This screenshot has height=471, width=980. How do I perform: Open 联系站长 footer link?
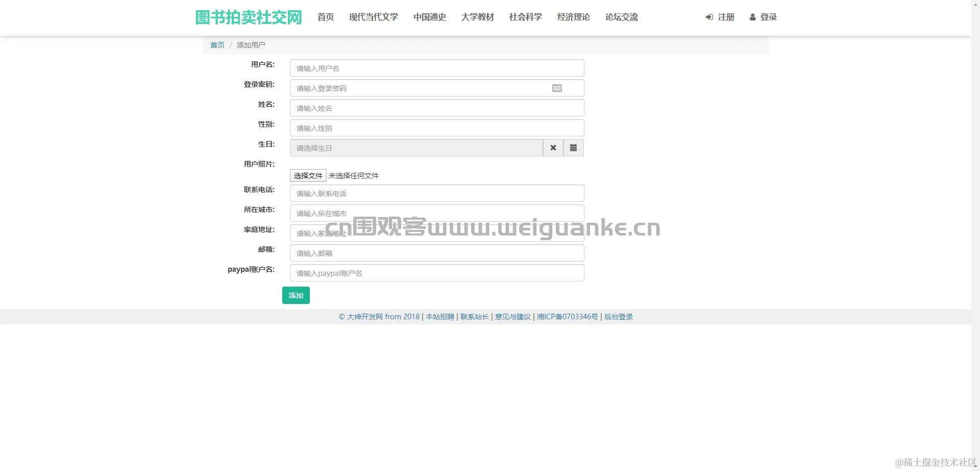point(475,317)
